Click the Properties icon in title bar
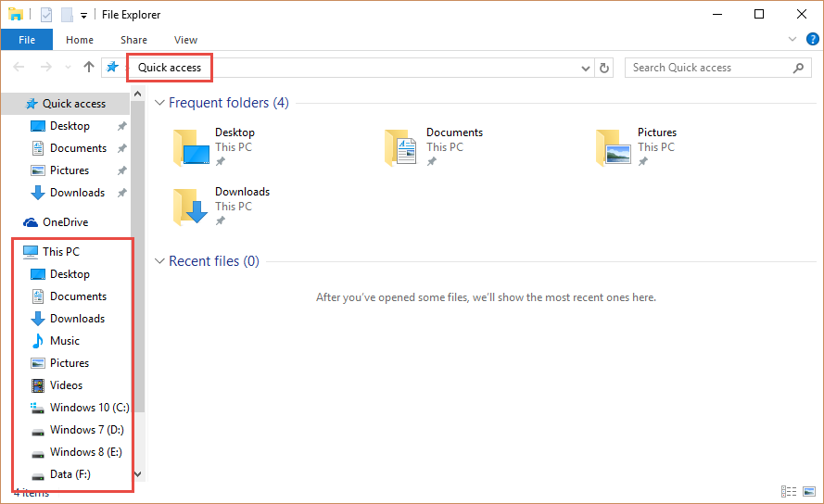This screenshot has height=504, width=824. coord(46,15)
